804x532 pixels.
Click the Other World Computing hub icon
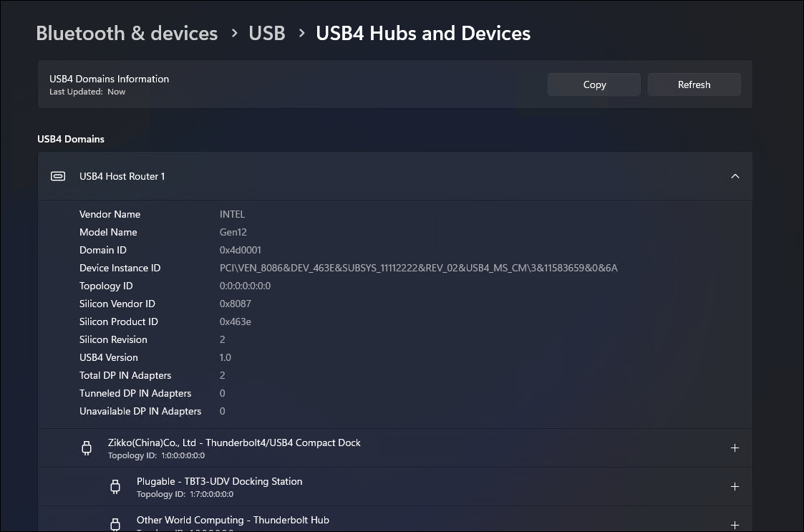pyautogui.click(x=115, y=523)
